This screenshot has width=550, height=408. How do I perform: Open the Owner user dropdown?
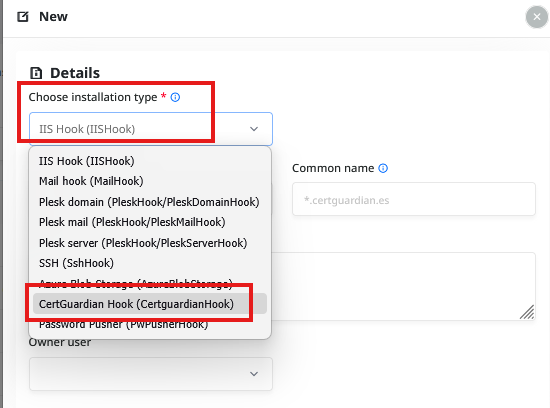(x=151, y=374)
